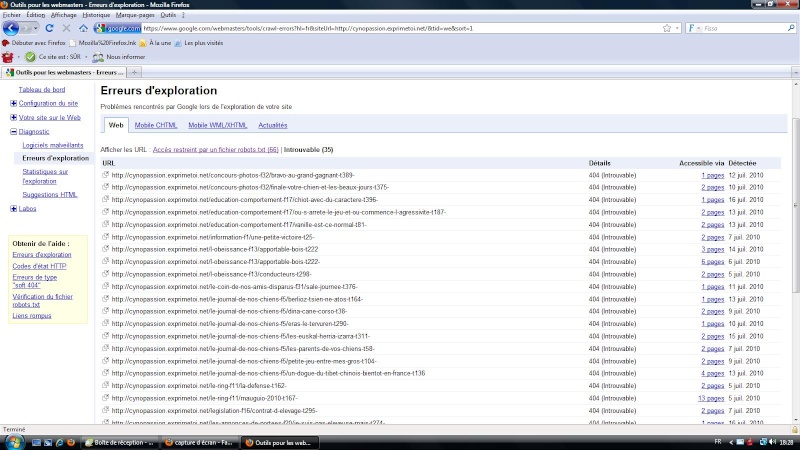Open external link icon for chiot-avec-du-caractere-t396 row
Viewport: 800px width, 450px height.
[106, 199]
